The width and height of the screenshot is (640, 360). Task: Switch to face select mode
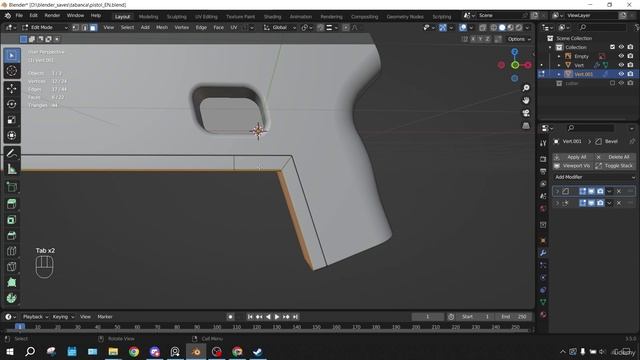(x=93, y=27)
